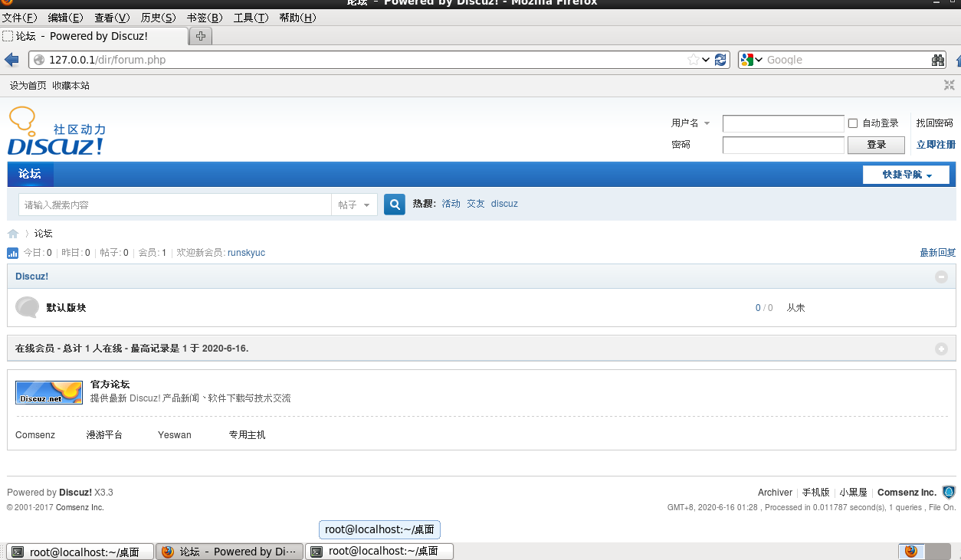
Task: Select the 论坛 browser tab
Action: [x=93, y=36]
